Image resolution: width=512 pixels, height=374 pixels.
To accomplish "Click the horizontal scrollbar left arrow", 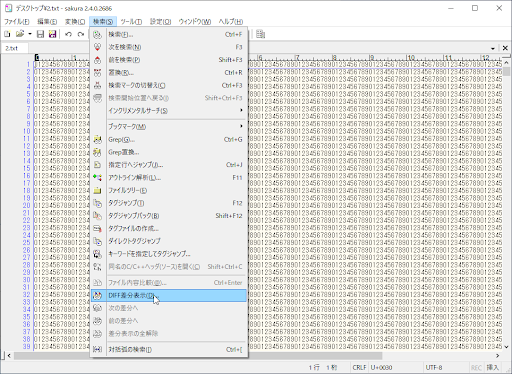I will coord(9,356).
